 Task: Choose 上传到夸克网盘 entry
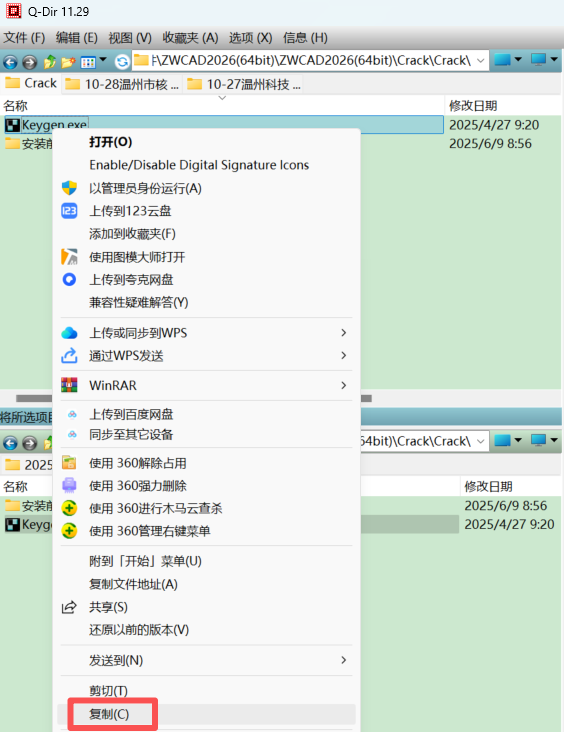click(206, 280)
